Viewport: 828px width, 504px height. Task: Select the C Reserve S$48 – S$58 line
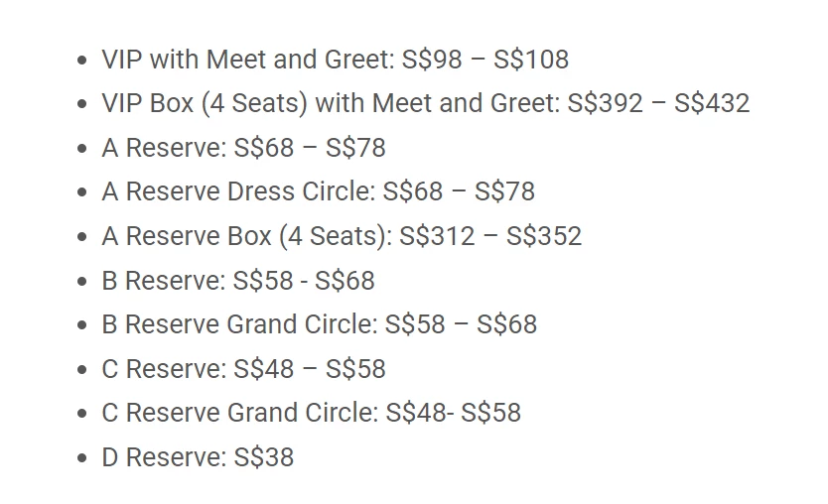coord(243,369)
